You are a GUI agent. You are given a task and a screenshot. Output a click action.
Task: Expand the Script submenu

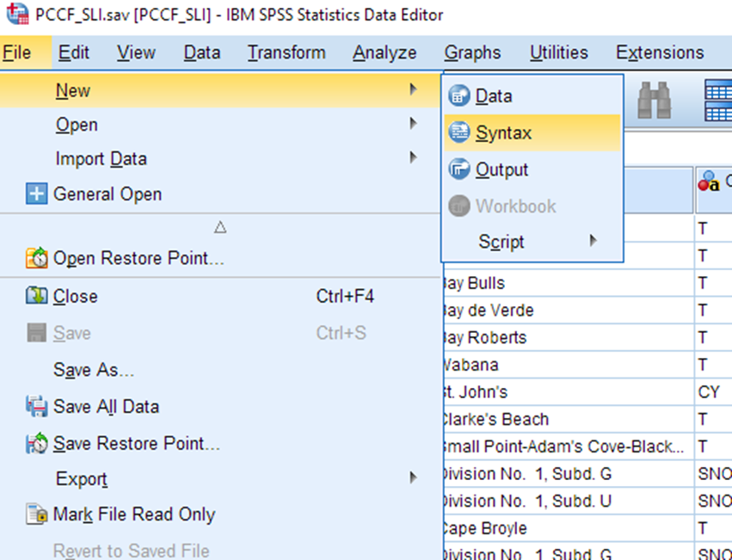(x=501, y=242)
